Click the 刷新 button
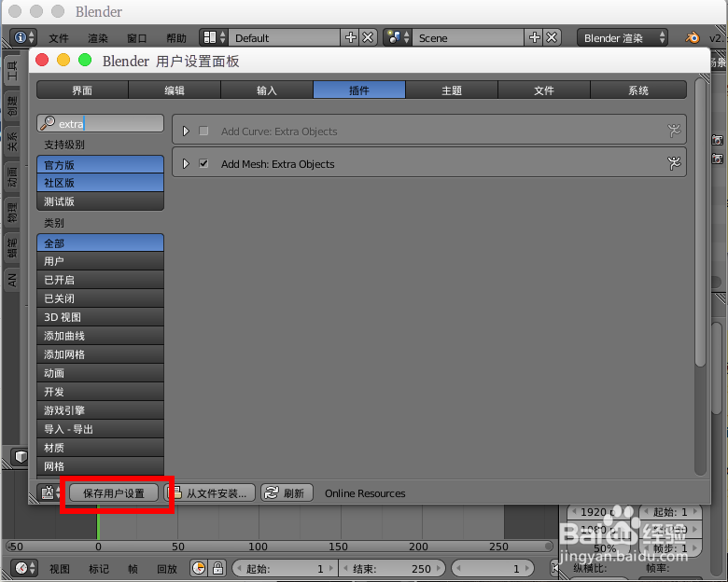The image size is (728, 582). click(287, 492)
